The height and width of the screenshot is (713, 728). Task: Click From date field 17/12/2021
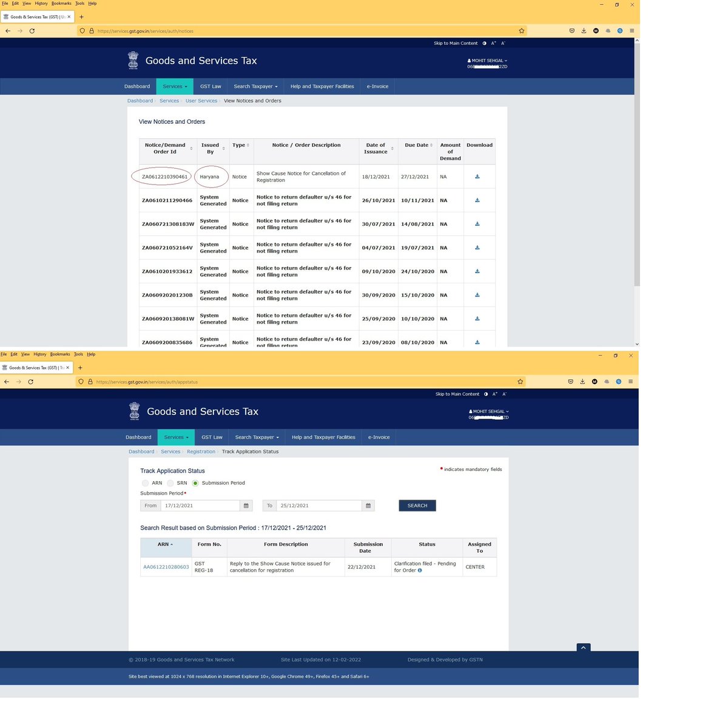201,505
